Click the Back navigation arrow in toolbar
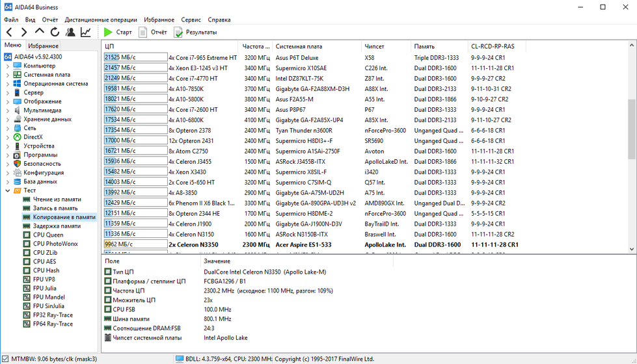The height and width of the screenshot is (364, 637). (9, 32)
